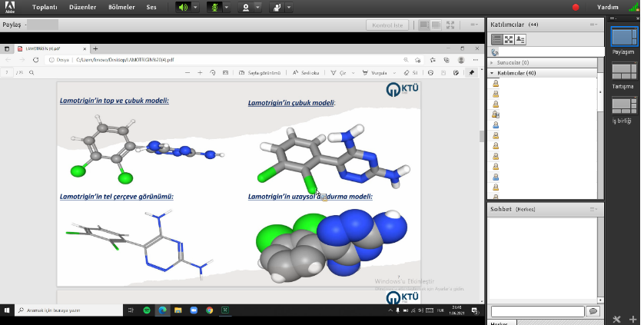This screenshot has height=325, width=644.
Task: Expand the Sunucular (0) group
Action: tap(492, 62)
